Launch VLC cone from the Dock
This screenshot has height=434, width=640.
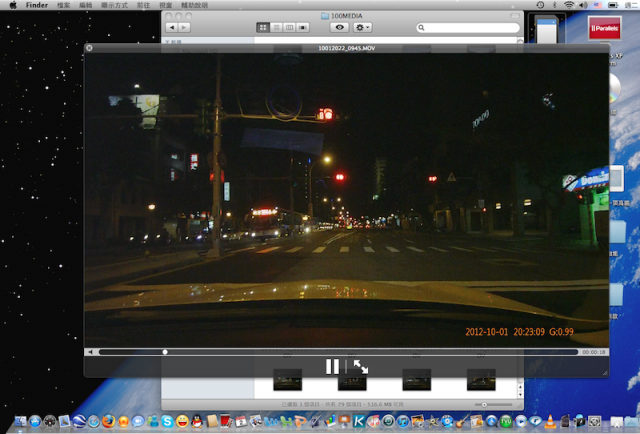point(550,421)
